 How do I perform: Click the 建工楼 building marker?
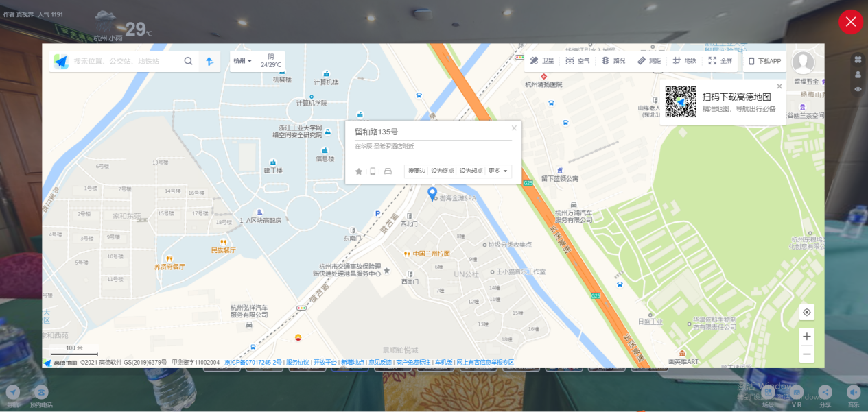click(x=273, y=162)
